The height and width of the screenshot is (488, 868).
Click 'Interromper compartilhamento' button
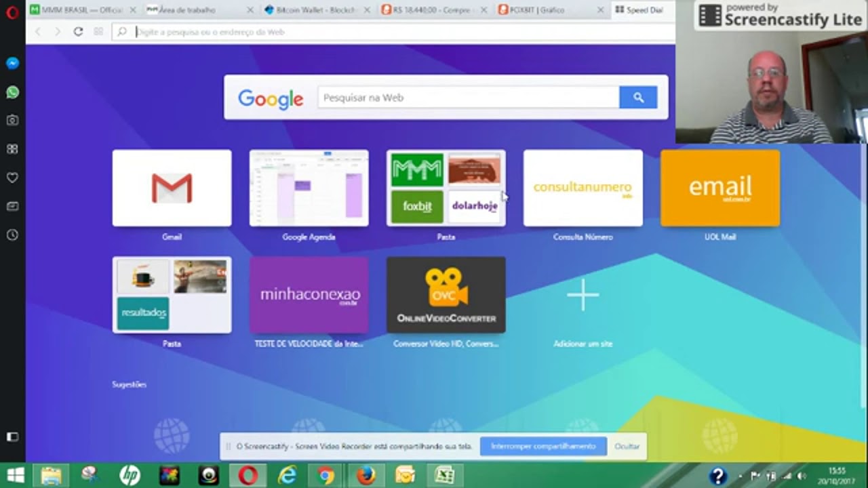click(x=543, y=447)
